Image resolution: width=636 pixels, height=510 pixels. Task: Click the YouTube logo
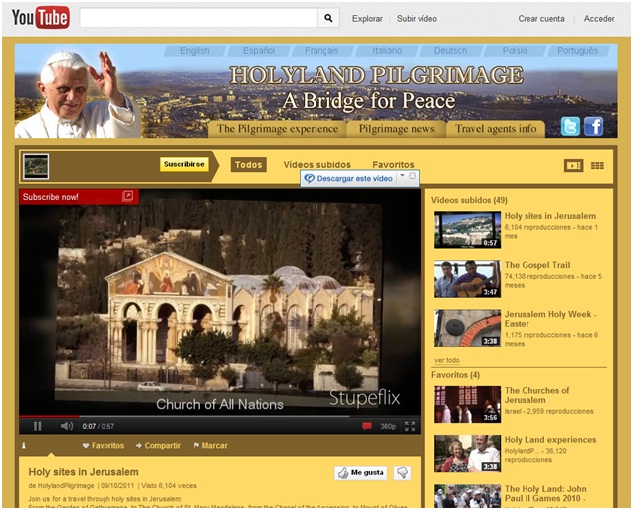click(41, 18)
